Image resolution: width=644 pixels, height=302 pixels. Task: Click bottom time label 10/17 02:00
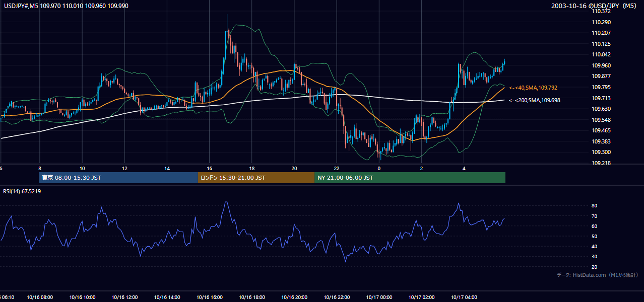pyautogui.click(x=422, y=297)
